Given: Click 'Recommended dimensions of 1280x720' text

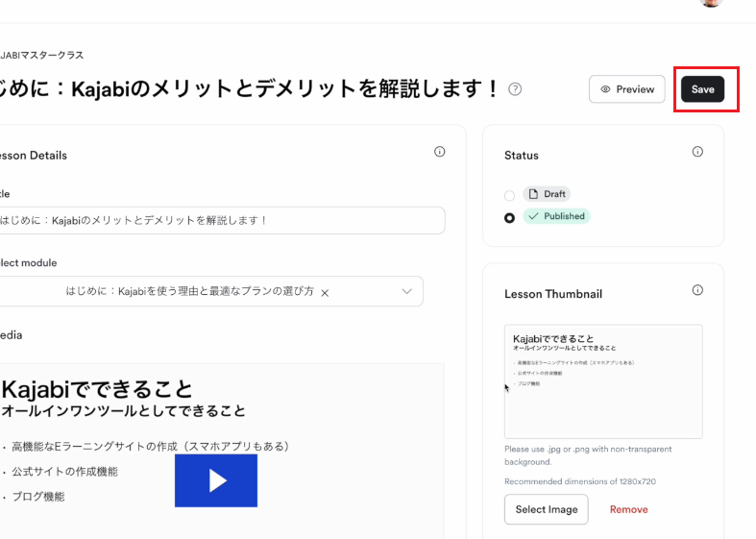Looking at the screenshot, I should tap(580, 481).
